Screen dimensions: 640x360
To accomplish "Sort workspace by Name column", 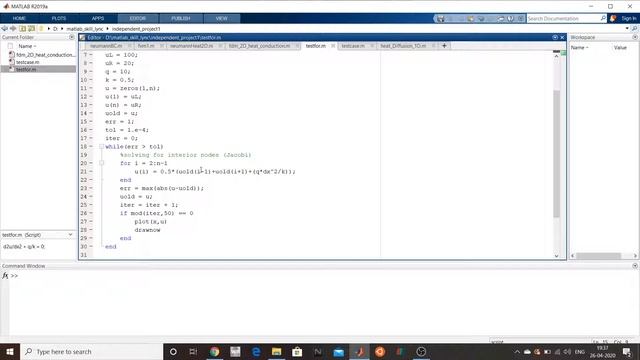I will point(580,48).
